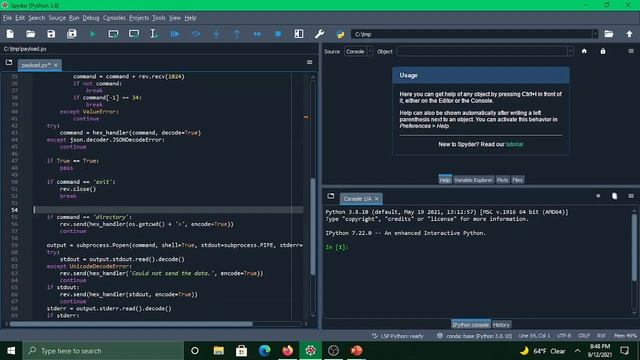Step into function debug icon
Screen dimensions: 640x360
(x=216, y=34)
